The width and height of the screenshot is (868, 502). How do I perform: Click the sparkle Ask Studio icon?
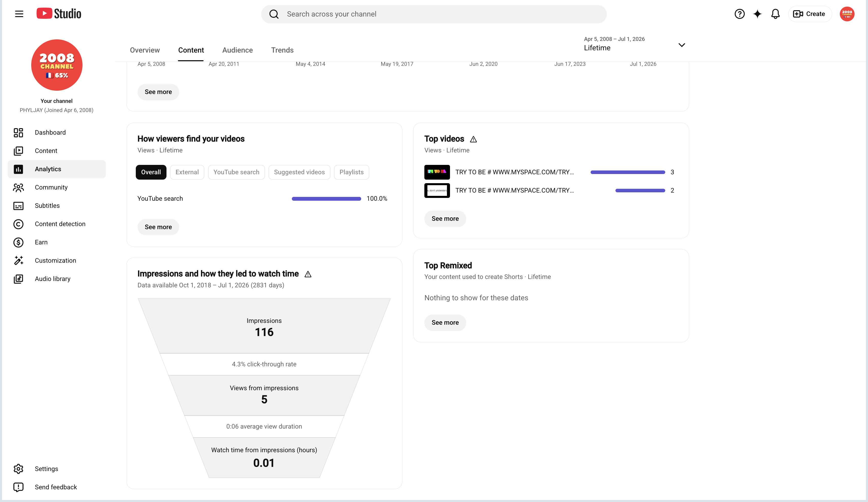coord(757,14)
